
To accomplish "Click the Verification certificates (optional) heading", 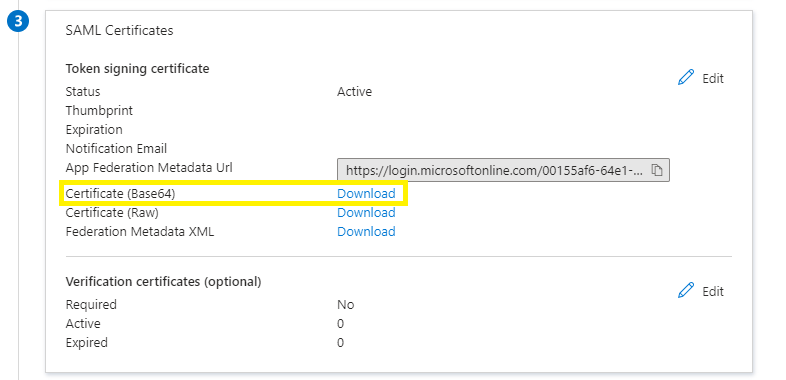I will (x=163, y=282).
